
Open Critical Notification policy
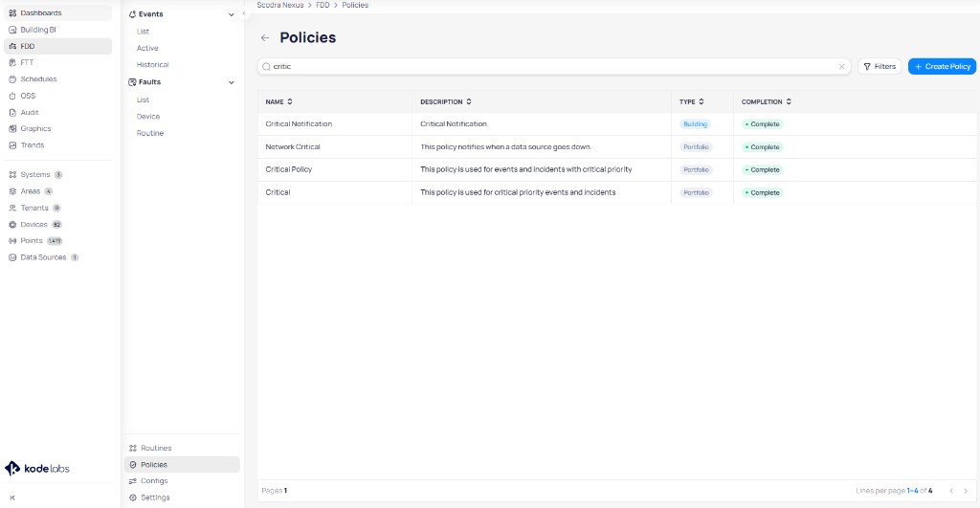pyautogui.click(x=299, y=124)
